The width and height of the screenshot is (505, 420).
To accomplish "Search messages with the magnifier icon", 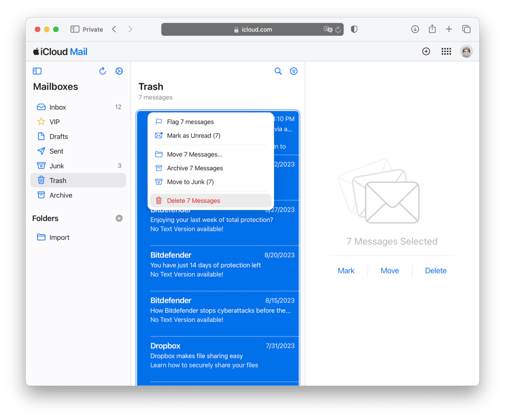I will pos(278,71).
